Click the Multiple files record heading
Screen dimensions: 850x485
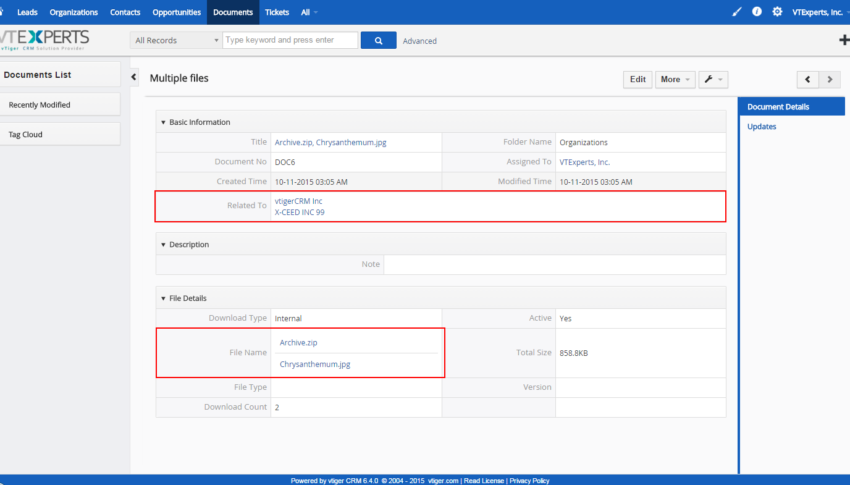(179, 78)
